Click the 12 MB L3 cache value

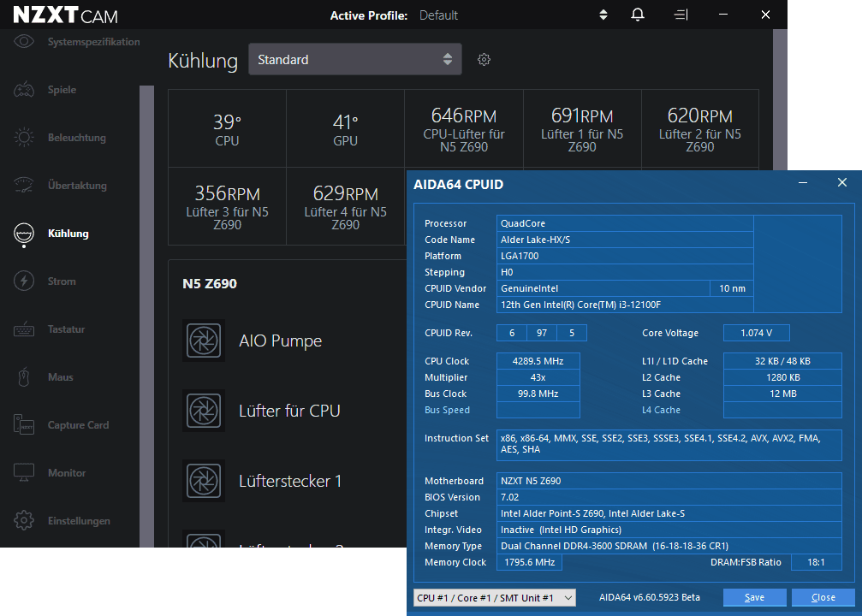coord(783,394)
